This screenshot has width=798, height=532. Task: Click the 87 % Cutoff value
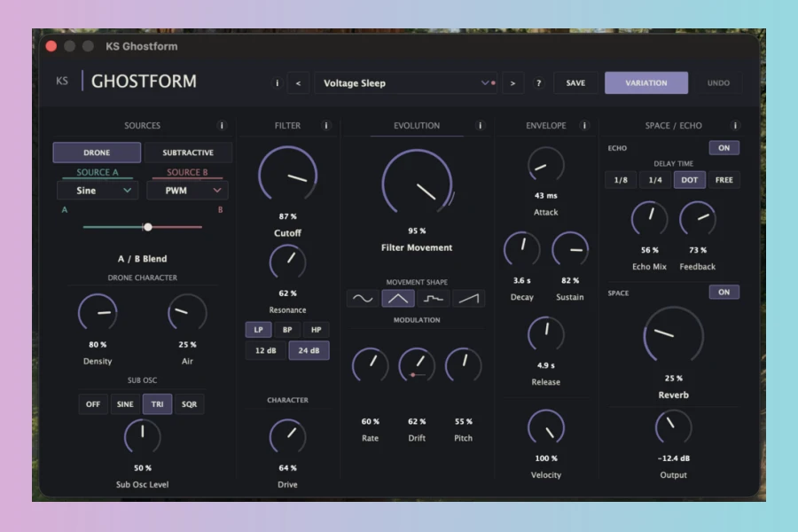287,216
